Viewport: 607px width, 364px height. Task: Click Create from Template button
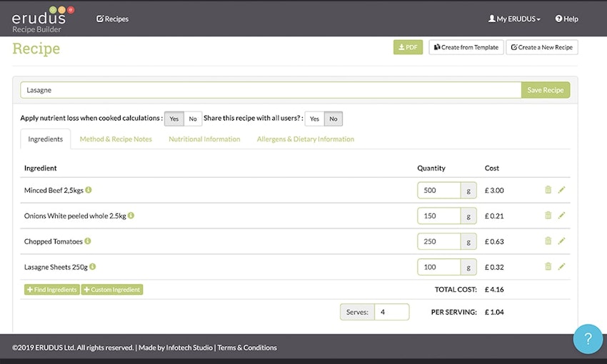[466, 47]
